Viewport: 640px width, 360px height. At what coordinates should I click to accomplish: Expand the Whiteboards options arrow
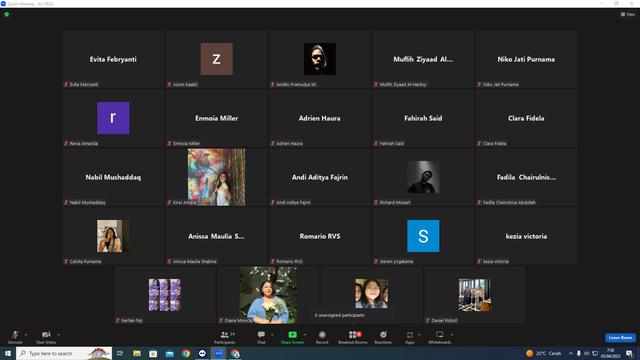tap(452, 335)
